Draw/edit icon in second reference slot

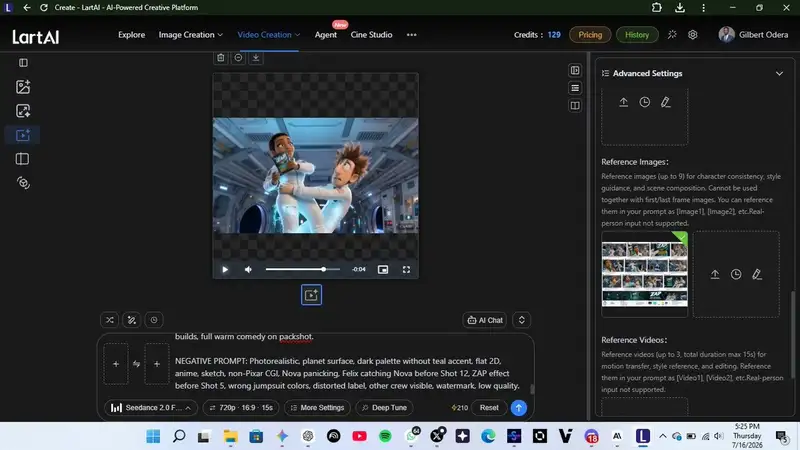pyautogui.click(x=757, y=274)
